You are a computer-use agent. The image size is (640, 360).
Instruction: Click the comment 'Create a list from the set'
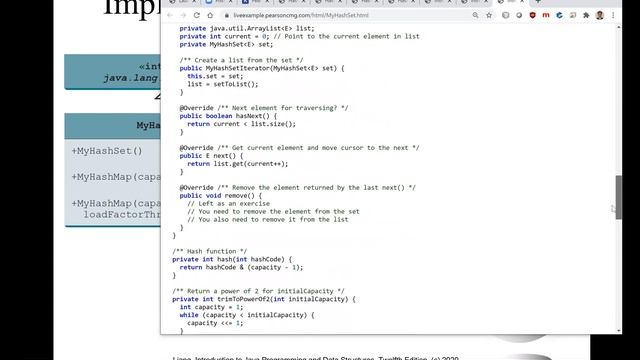(241, 60)
